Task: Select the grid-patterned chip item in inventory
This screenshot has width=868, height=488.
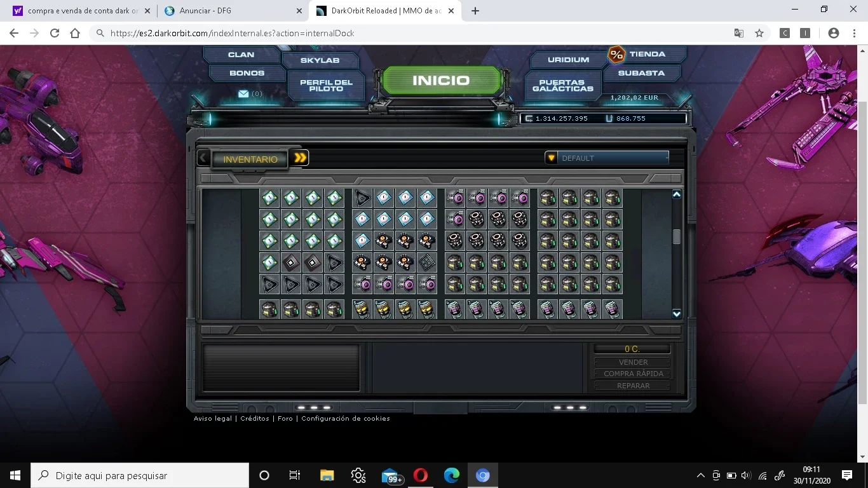Action: coord(427,262)
